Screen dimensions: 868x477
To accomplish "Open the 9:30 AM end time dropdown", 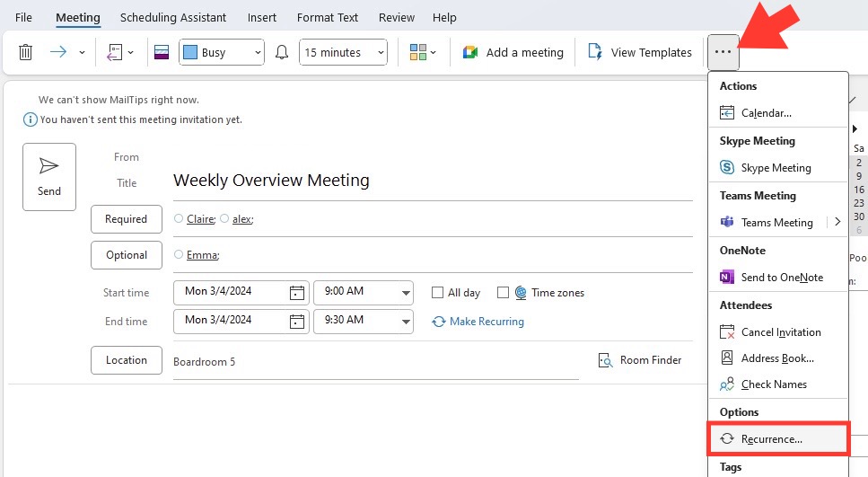I will (x=406, y=322).
